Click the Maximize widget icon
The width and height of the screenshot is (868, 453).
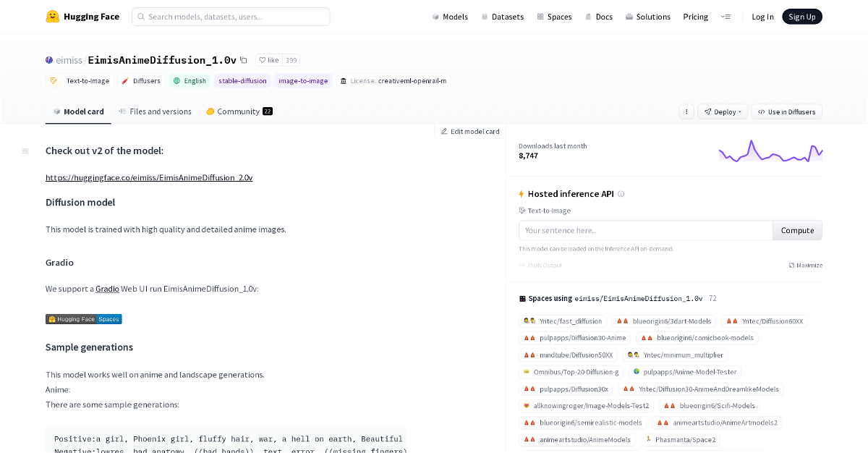(x=792, y=265)
